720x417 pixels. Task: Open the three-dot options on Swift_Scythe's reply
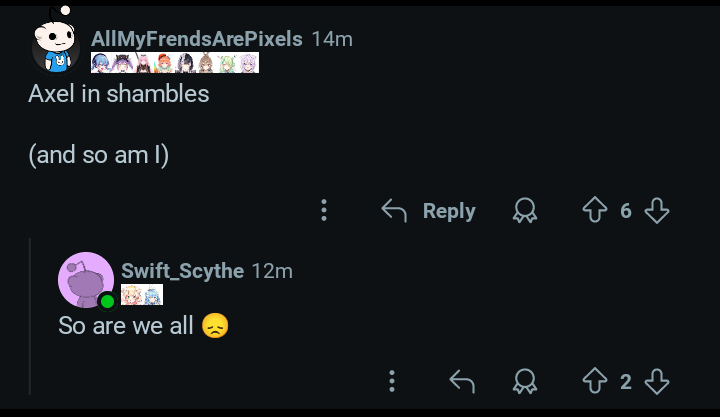pos(391,381)
